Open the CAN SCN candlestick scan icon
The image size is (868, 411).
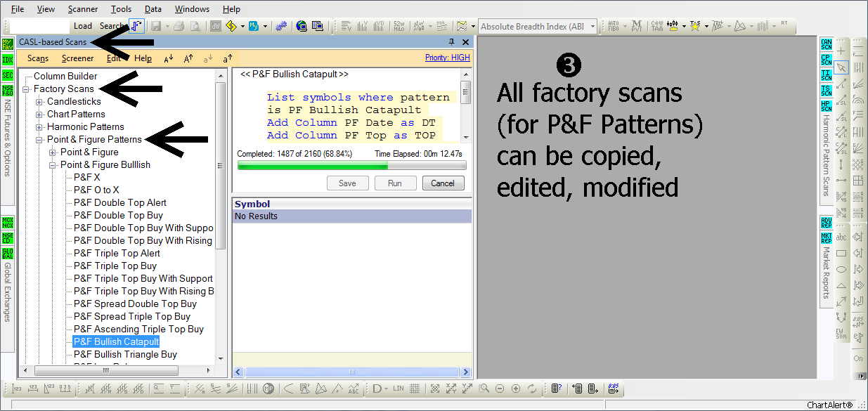pos(827,45)
